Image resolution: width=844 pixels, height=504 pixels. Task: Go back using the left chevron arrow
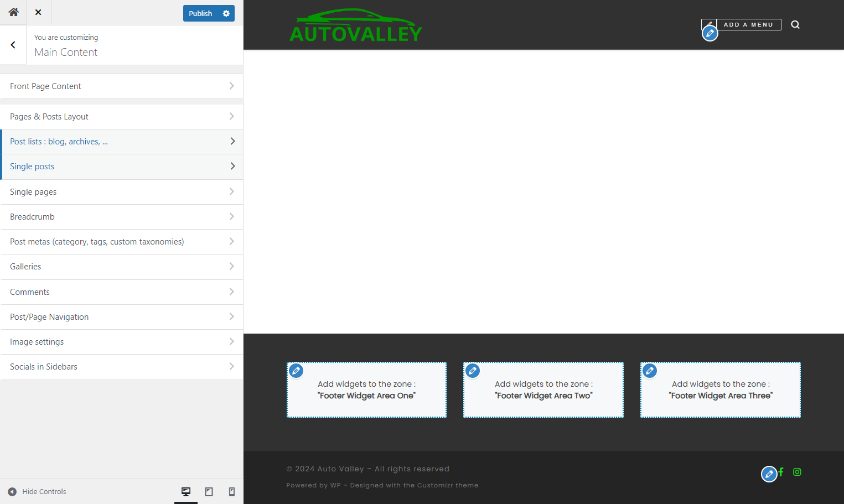(13, 45)
